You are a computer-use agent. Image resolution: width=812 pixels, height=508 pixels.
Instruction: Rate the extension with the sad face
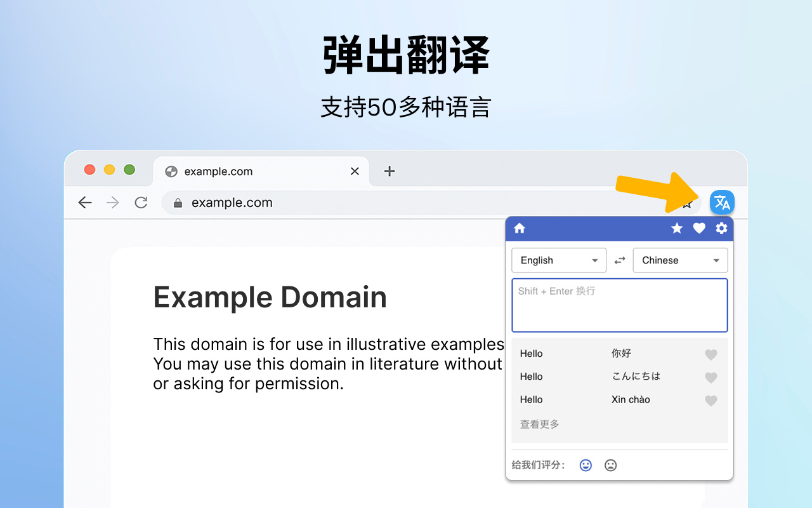coord(610,465)
